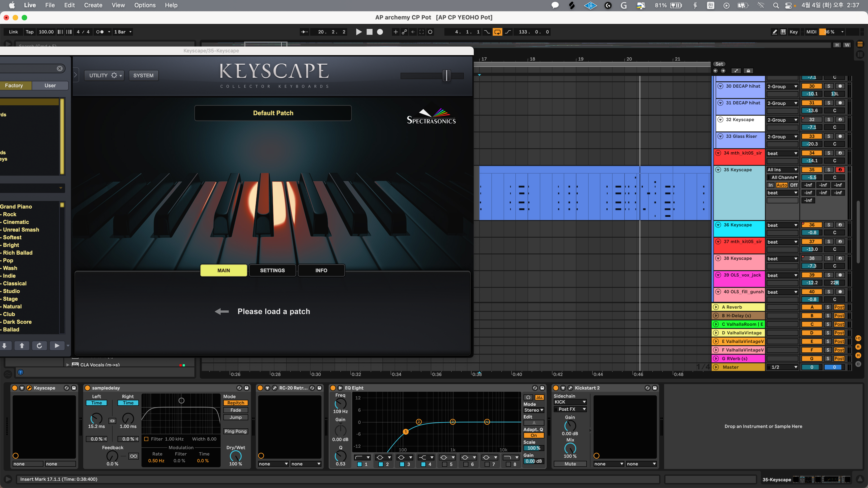Click the SYSTEM button in Keyscape
The width and height of the screenshot is (868, 488).
[x=143, y=75]
